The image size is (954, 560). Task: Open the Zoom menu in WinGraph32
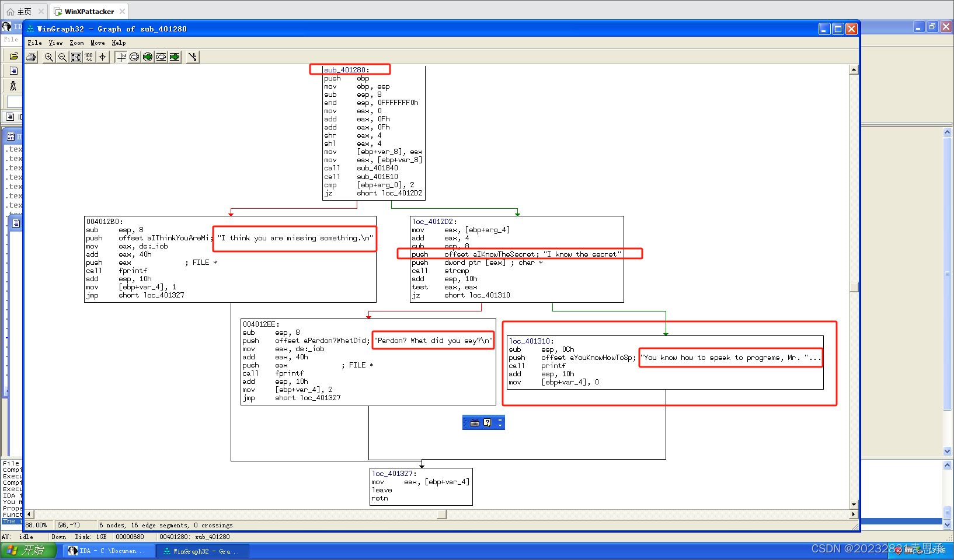[76, 43]
